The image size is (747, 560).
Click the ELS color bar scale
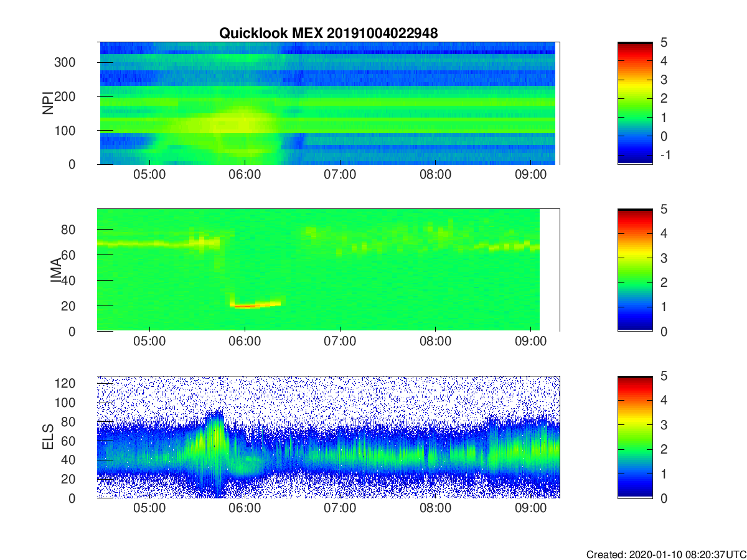point(635,437)
